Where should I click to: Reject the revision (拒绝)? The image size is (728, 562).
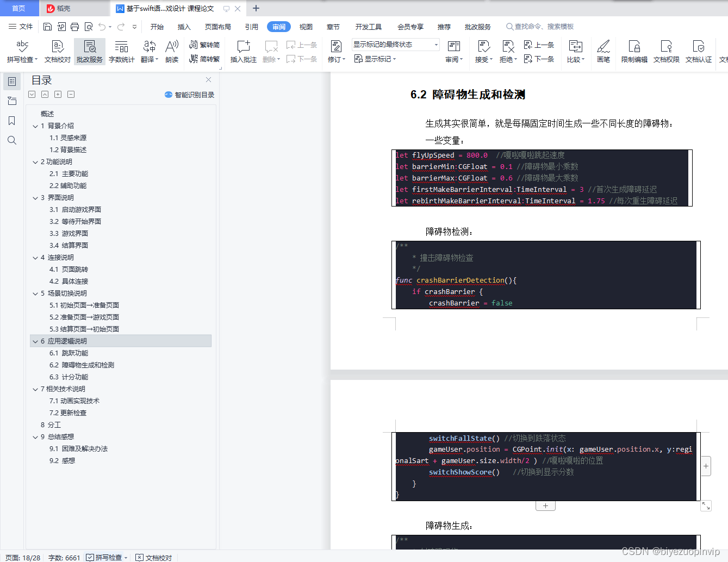(508, 52)
